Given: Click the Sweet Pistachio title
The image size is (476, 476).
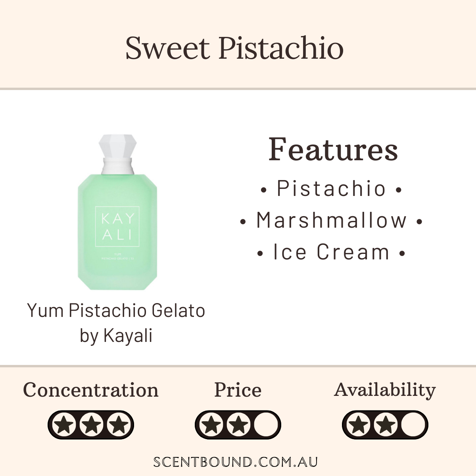Looking at the screenshot, I should pyautogui.click(x=234, y=48).
